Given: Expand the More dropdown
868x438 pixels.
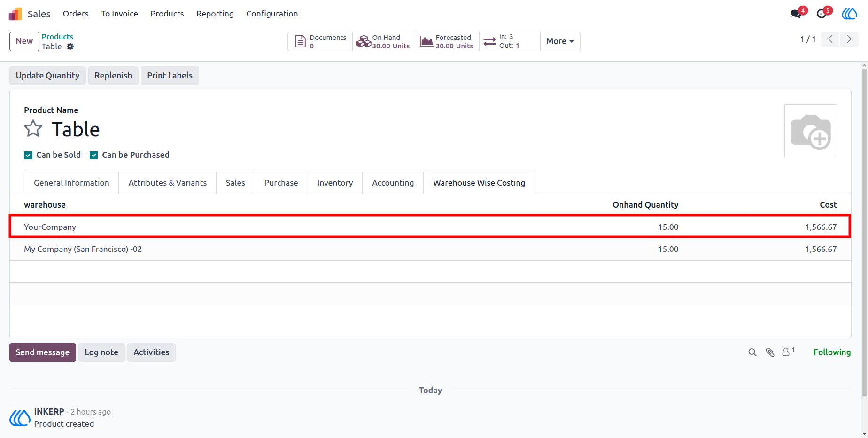Looking at the screenshot, I should pyautogui.click(x=560, y=41).
